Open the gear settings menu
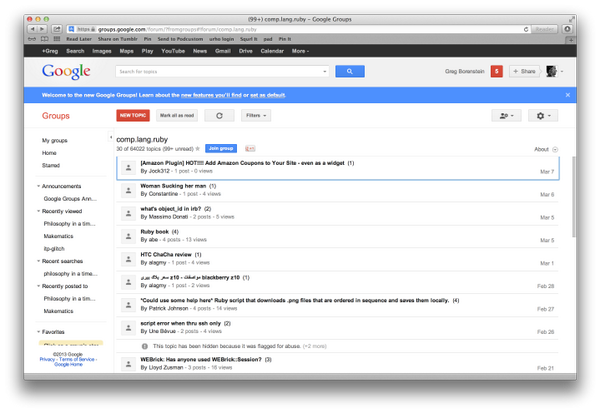This screenshot has height=413, width=600. 543,115
